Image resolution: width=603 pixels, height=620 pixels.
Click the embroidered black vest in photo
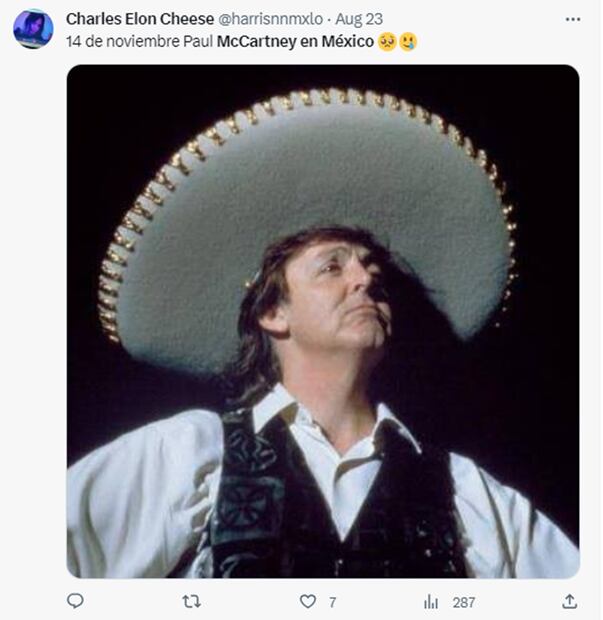[250, 500]
